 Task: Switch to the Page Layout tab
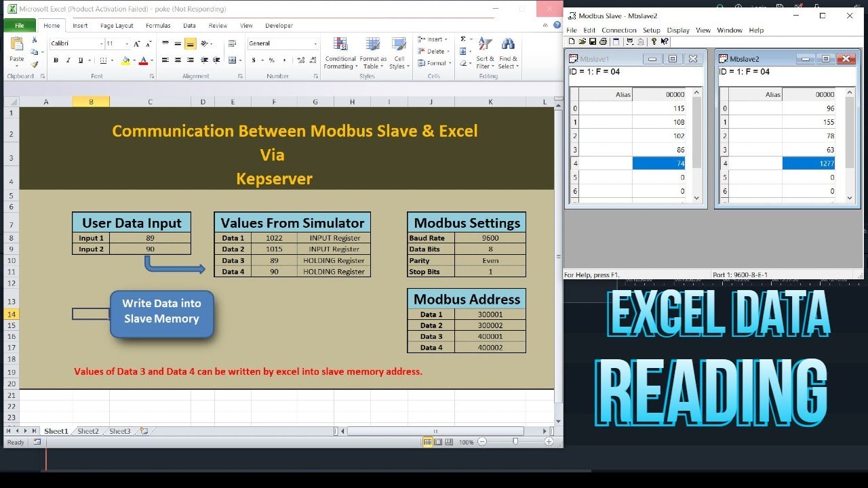click(117, 26)
